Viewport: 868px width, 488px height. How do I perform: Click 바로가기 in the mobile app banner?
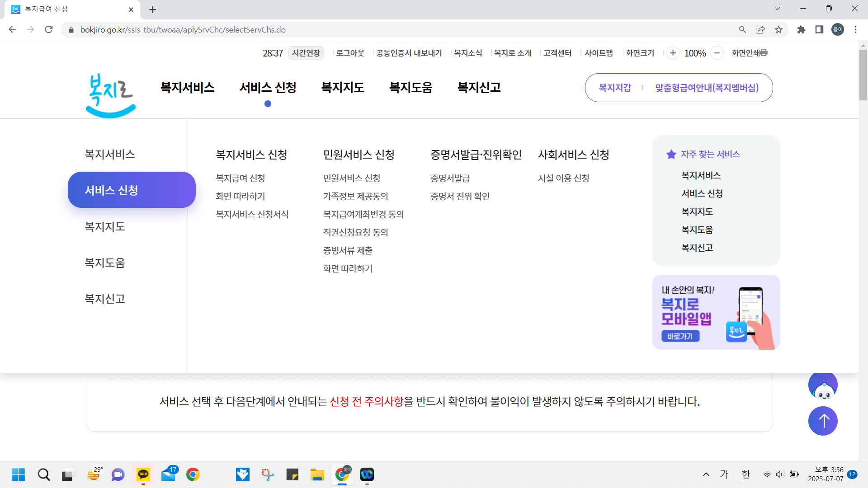(680, 336)
